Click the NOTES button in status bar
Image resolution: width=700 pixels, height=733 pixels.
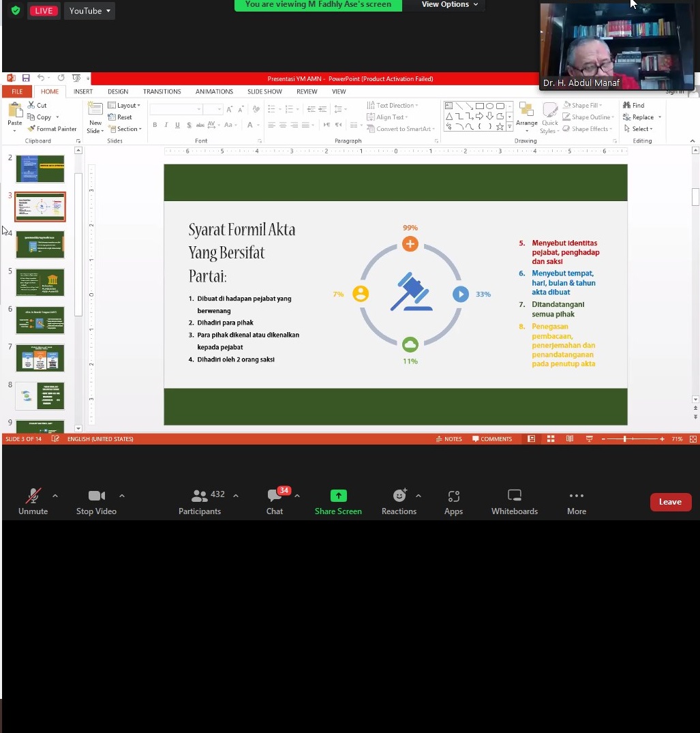pos(449,439)
